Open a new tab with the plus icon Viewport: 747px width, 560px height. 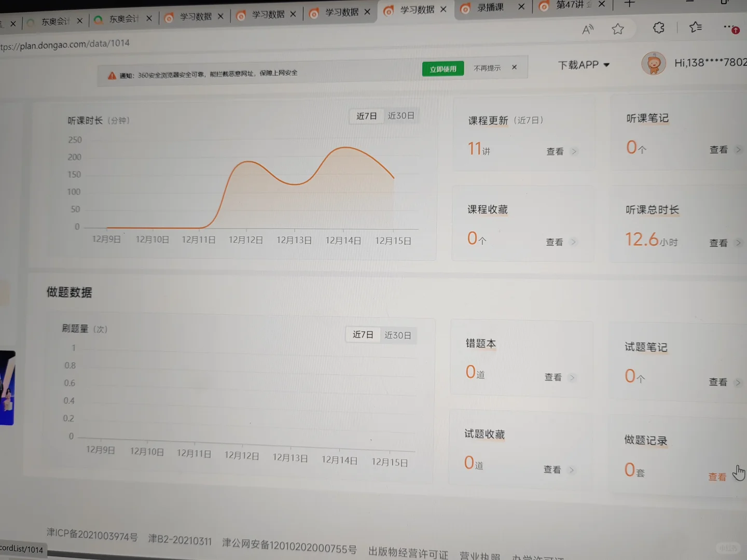pos(629,4)
